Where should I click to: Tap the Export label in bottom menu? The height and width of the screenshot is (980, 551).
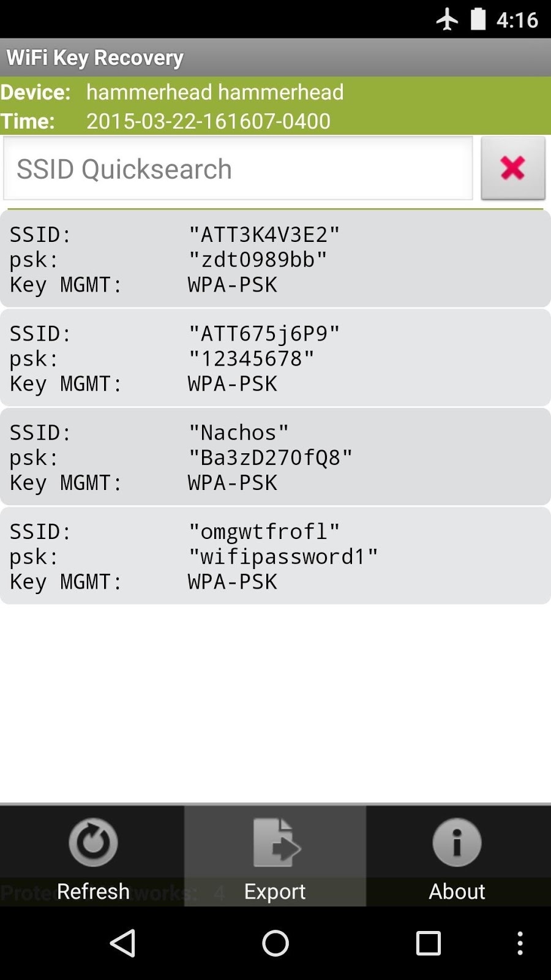pos(275,891)
